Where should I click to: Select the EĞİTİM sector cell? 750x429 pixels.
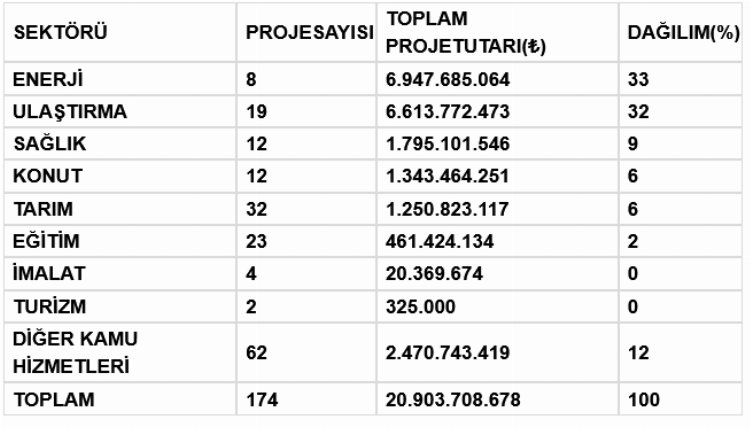click(47, 241)
